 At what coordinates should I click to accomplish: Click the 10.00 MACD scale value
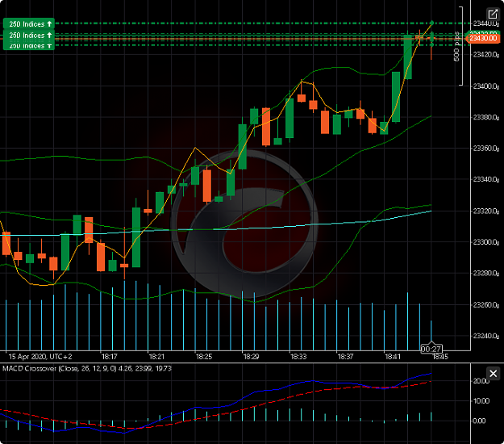coord(481,401)
